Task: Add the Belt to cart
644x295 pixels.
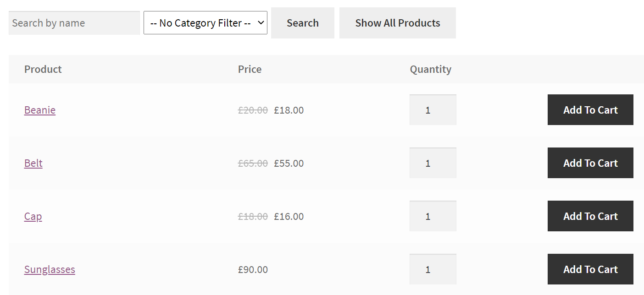Action: 590,163
